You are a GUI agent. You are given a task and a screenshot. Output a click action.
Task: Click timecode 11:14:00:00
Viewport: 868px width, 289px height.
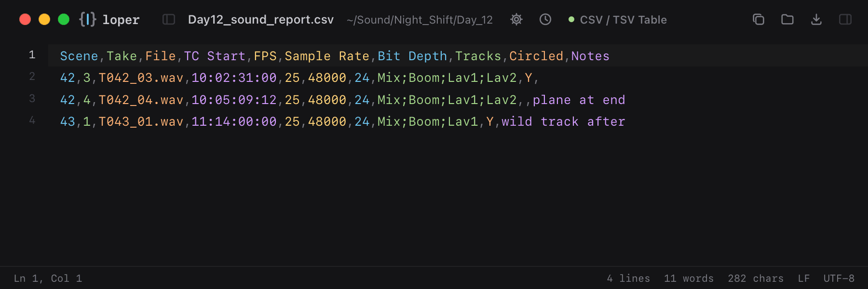tap(234, 121)
